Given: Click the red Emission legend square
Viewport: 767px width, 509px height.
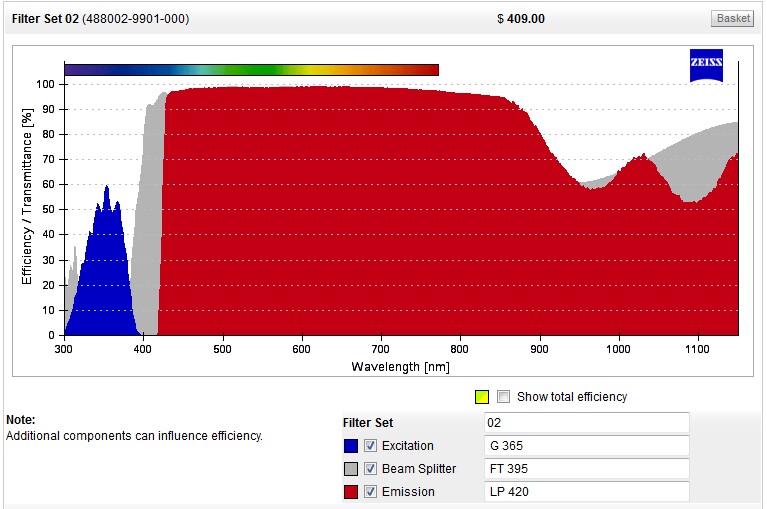Looking at the screenshot, I should coord(350,492).
